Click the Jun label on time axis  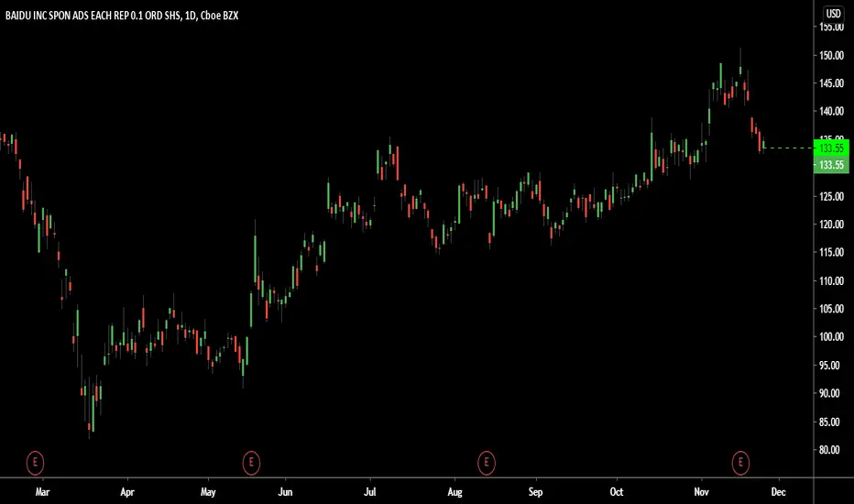coord(285,492)
